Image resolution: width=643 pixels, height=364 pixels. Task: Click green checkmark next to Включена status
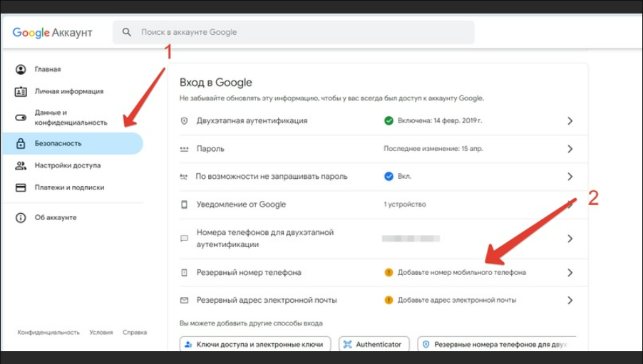pos(389,120)
